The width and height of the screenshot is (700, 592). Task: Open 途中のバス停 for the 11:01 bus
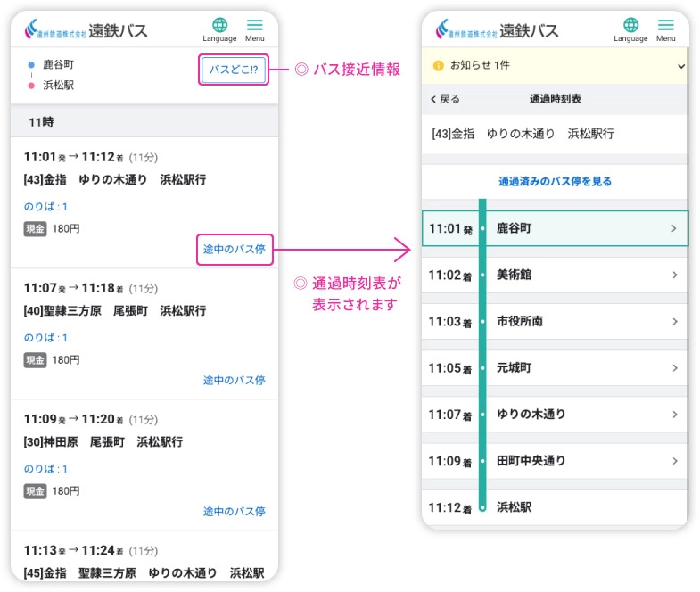click(x=234, y=249)
